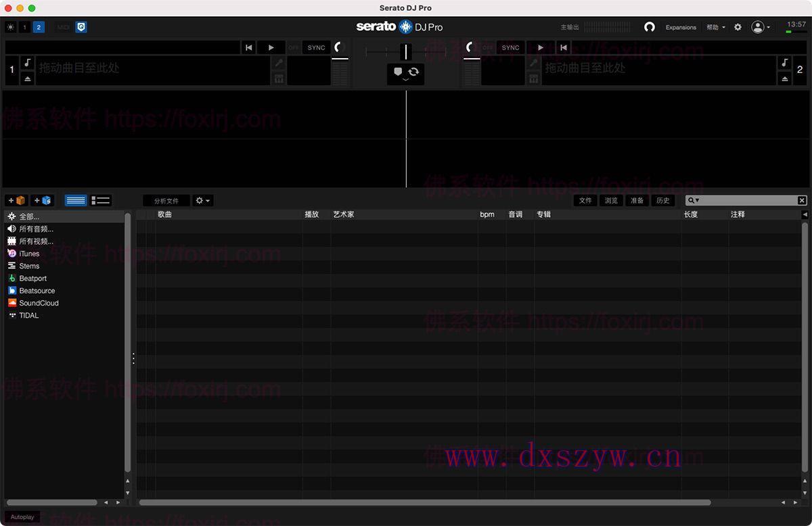Click the deck 1 track drop area

tap(152, 70)
